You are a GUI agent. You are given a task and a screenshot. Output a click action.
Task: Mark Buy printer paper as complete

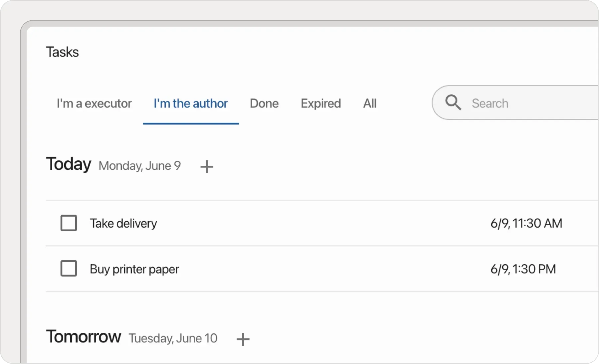click(69, 269)
